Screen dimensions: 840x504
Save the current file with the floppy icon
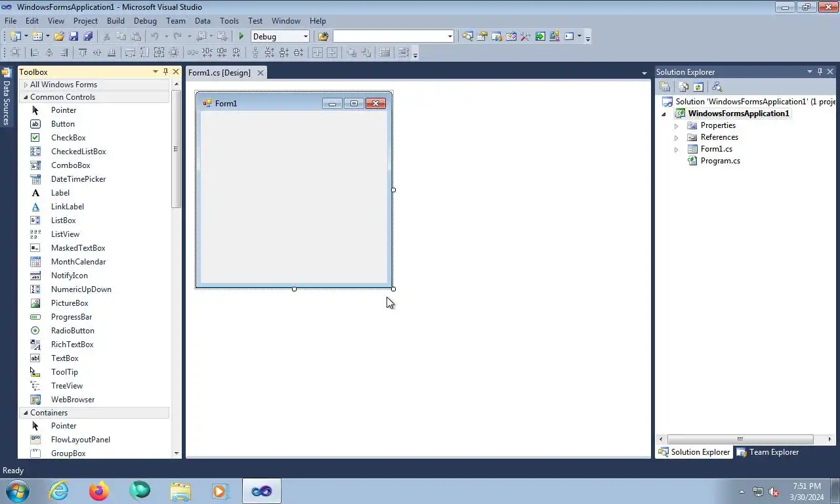pos(73,36)
